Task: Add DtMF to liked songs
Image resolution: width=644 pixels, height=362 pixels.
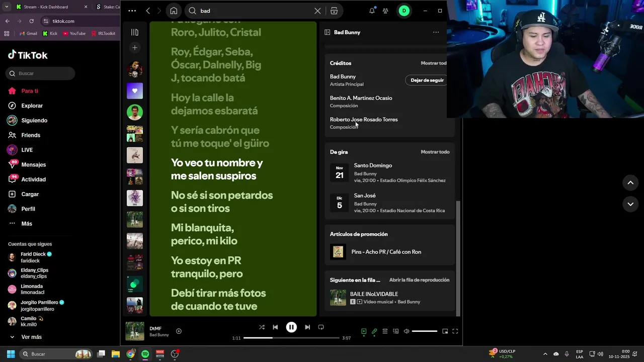Action: tap(179, 331)
